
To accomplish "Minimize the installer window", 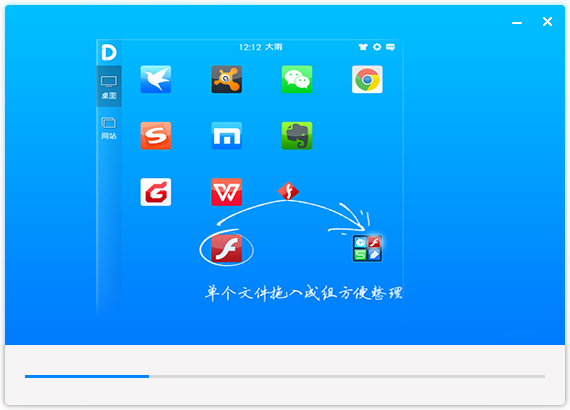I will point(517,23).
